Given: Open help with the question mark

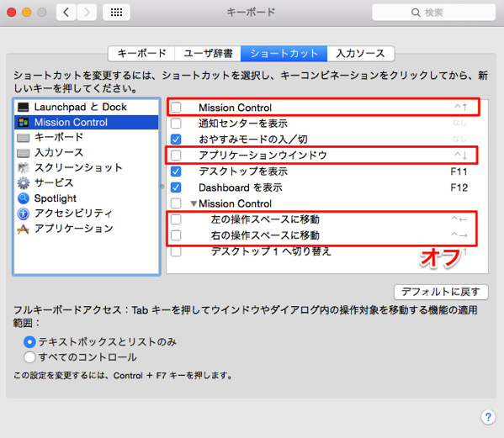Looking at the screenshot, I should click(488, 417).
